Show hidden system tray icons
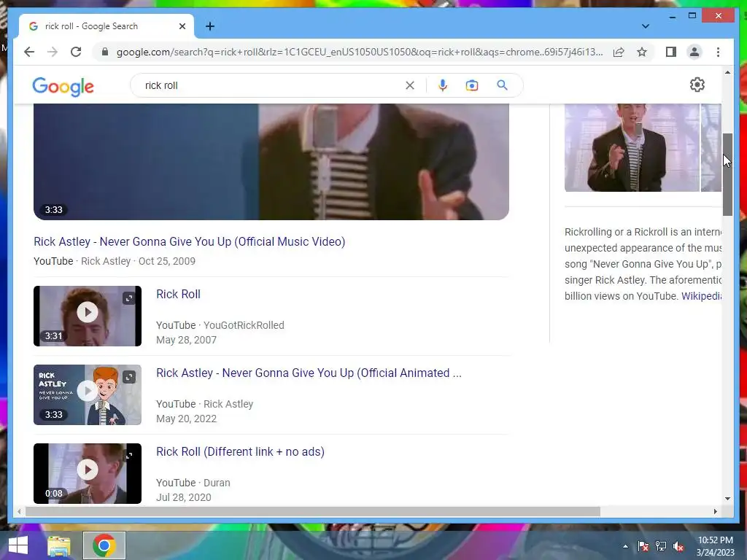The height and width of the screenshot is (560, 747). (x=625, y=546)
